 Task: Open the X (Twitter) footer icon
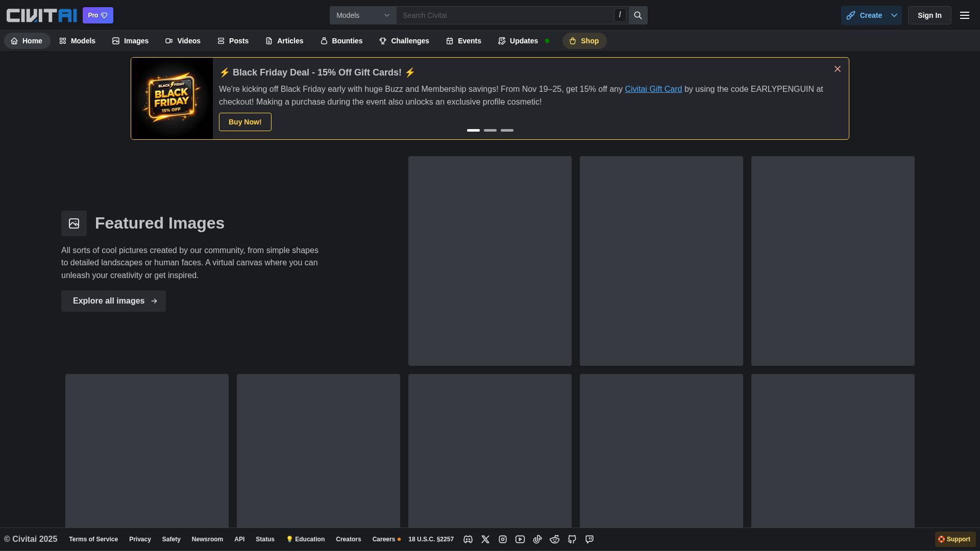485,539
